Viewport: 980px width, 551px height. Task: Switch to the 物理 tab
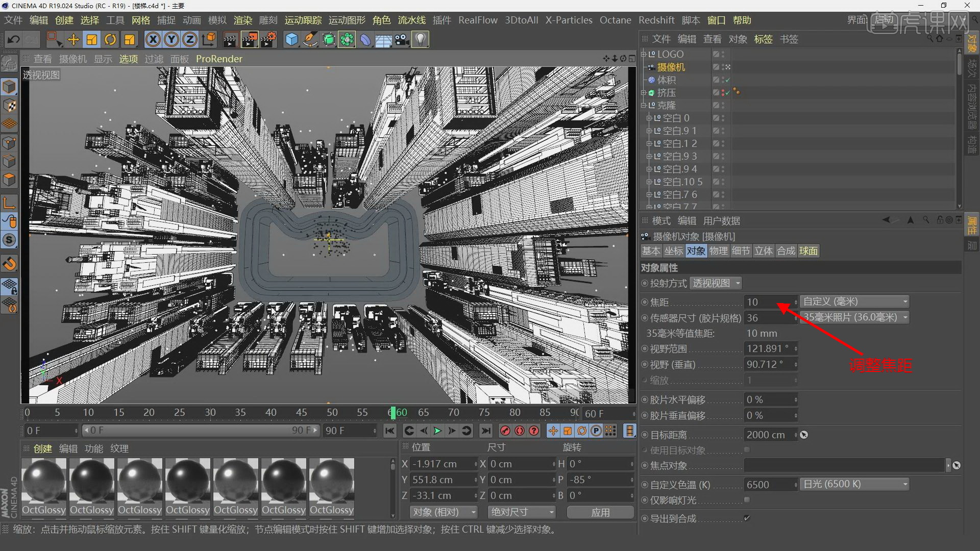click(718, 251)
